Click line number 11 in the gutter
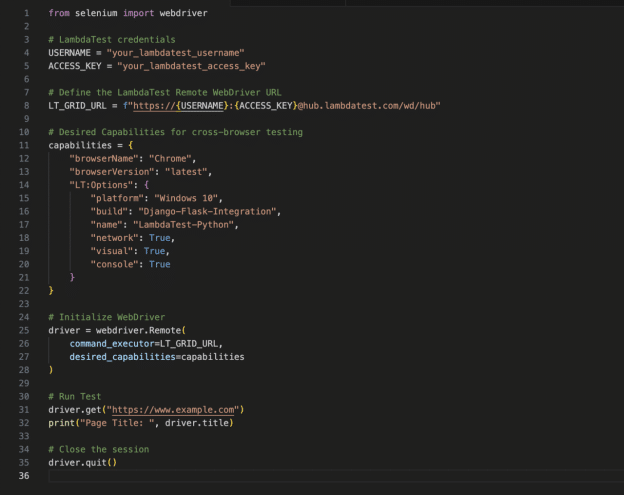 click(24, 145)
